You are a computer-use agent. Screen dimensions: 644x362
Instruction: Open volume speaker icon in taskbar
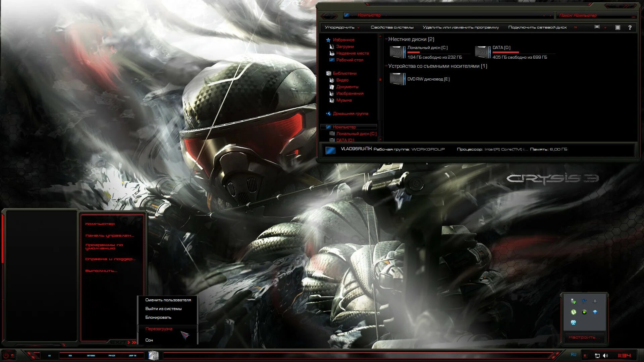point(605,356)
